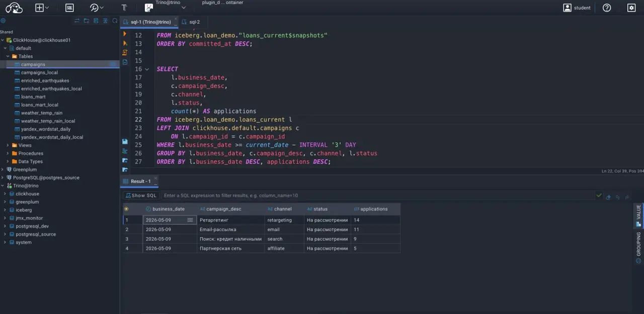Click the navigator filter database icon

[96, 21]
